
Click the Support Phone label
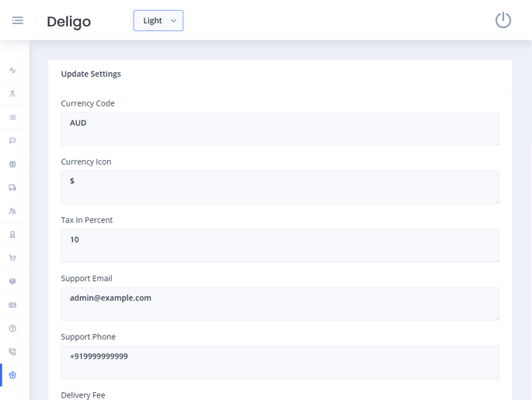(89, 337)
